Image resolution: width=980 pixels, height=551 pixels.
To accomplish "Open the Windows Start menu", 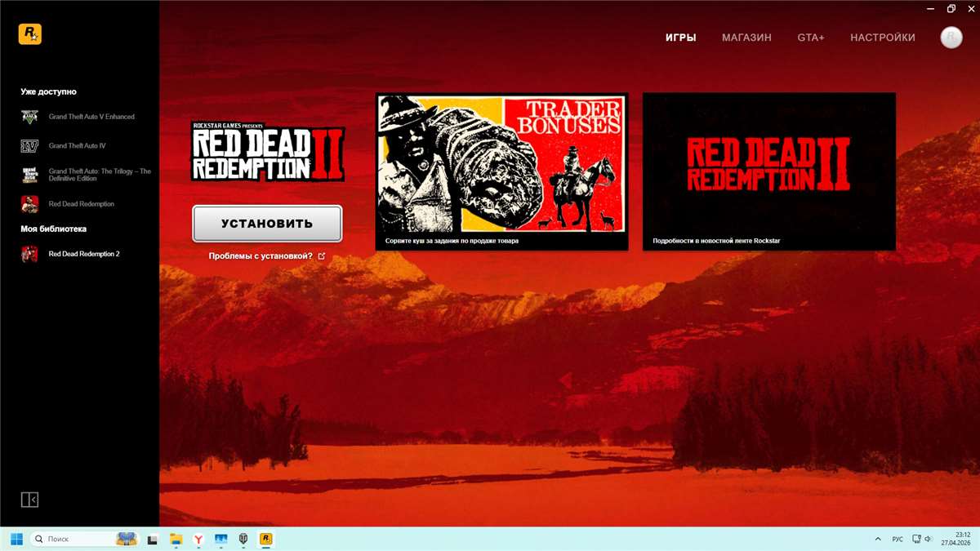I will coord(16,539).
